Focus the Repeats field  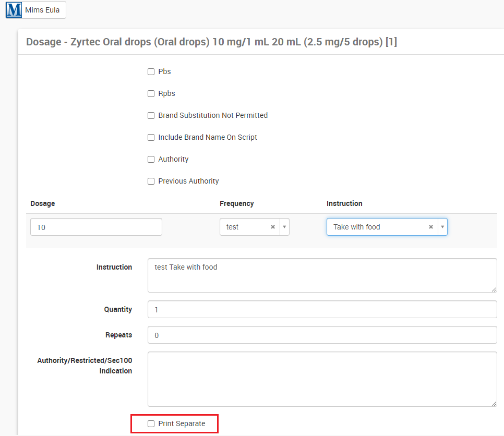point(322,335)
